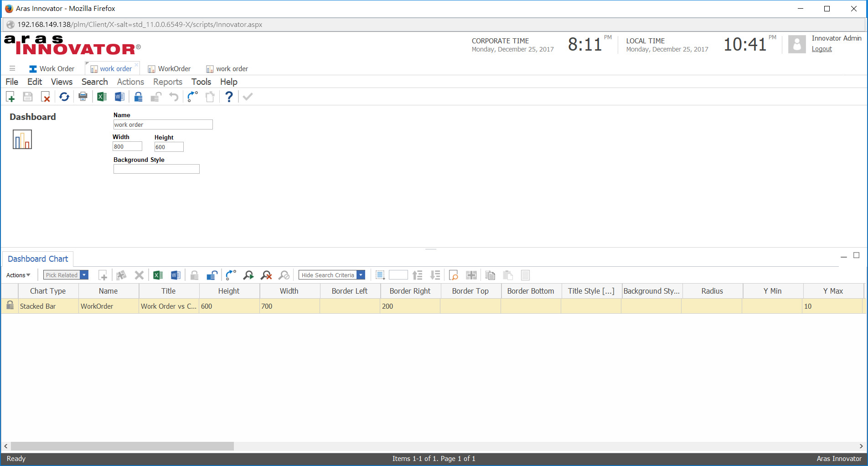This screenshot has height=466, width=868.
Task: Click the Refresh icon in main toolbar
Action: (x=64, y=97)
